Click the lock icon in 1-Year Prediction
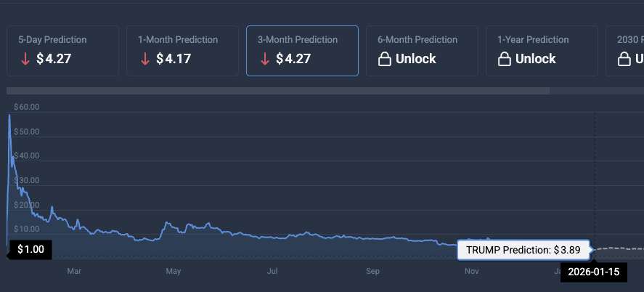The height and width of the screenshot is (292, 644). point(504,60)
